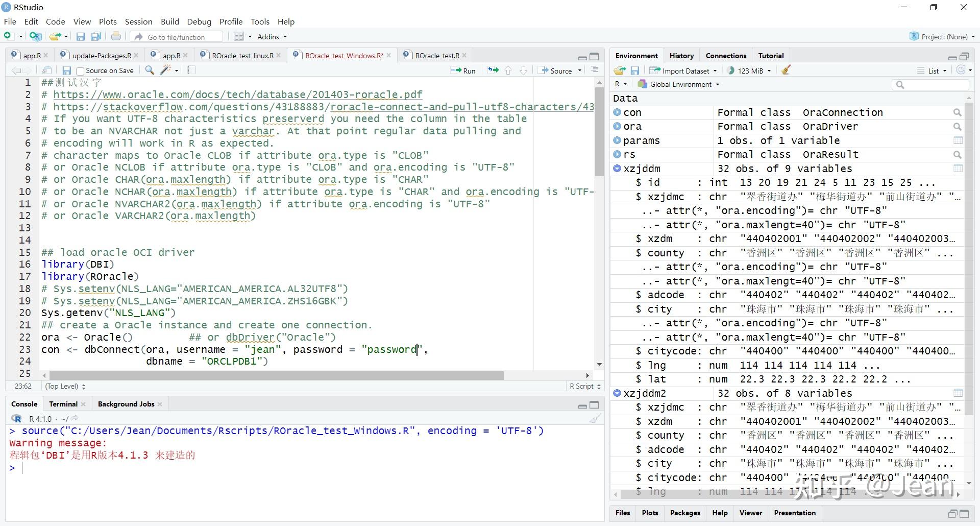980x526 pixels.
Task: Click the save all documents icon
Action: click(x=96, y=37)
